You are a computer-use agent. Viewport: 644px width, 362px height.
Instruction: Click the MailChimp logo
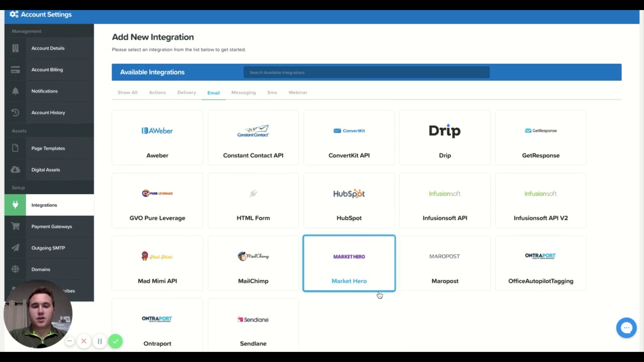pyautogui.click(x=253, y=256)
